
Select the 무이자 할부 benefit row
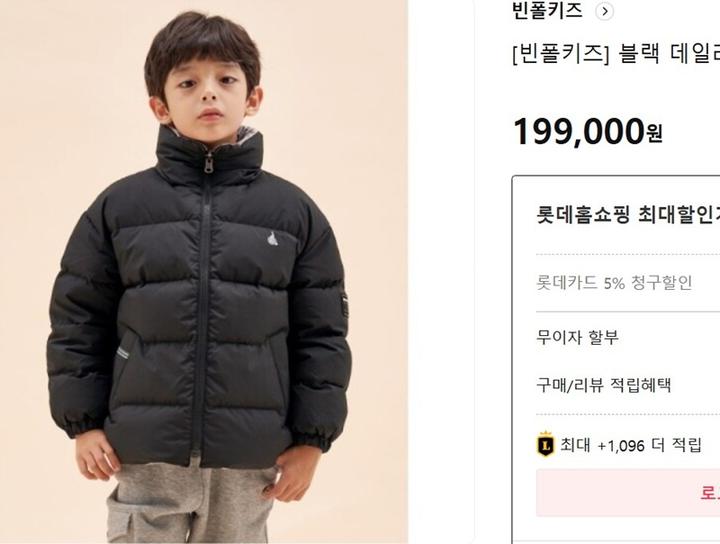click(577, 337)
